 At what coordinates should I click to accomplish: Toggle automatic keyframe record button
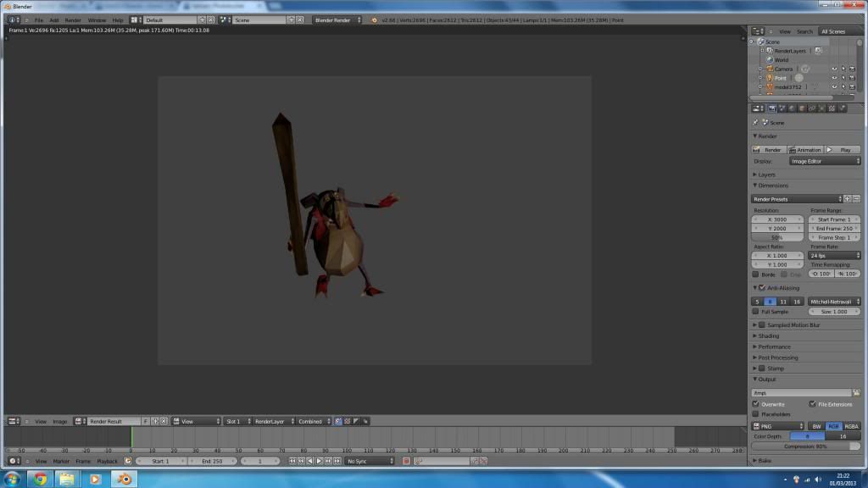coord(406,461)
